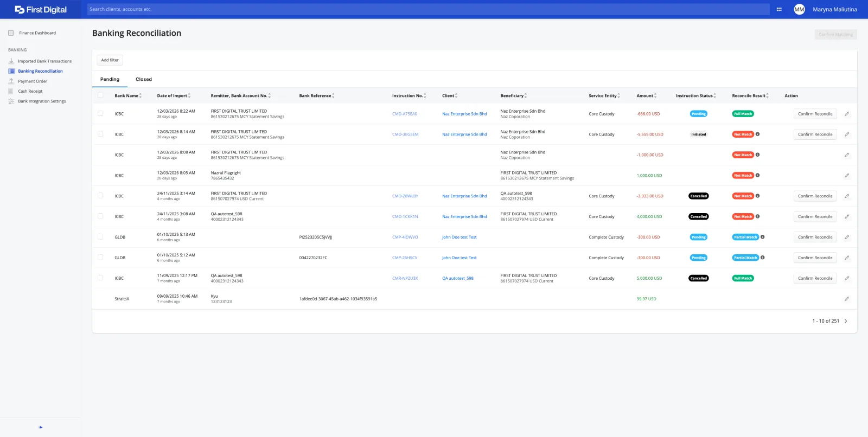Open Finance Dashboard sidebar icon

(x=11, y=33)
